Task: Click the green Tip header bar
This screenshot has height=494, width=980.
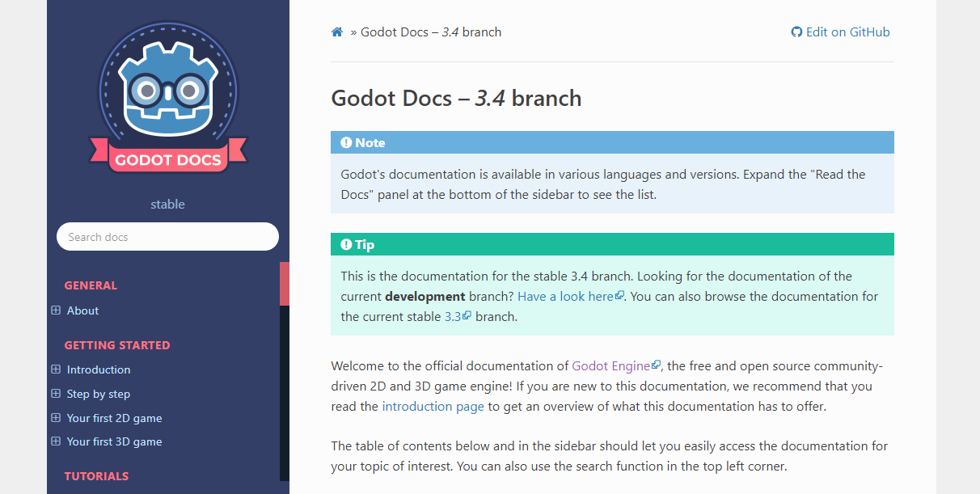Action: pyautogui.click(x=612, y=244)
